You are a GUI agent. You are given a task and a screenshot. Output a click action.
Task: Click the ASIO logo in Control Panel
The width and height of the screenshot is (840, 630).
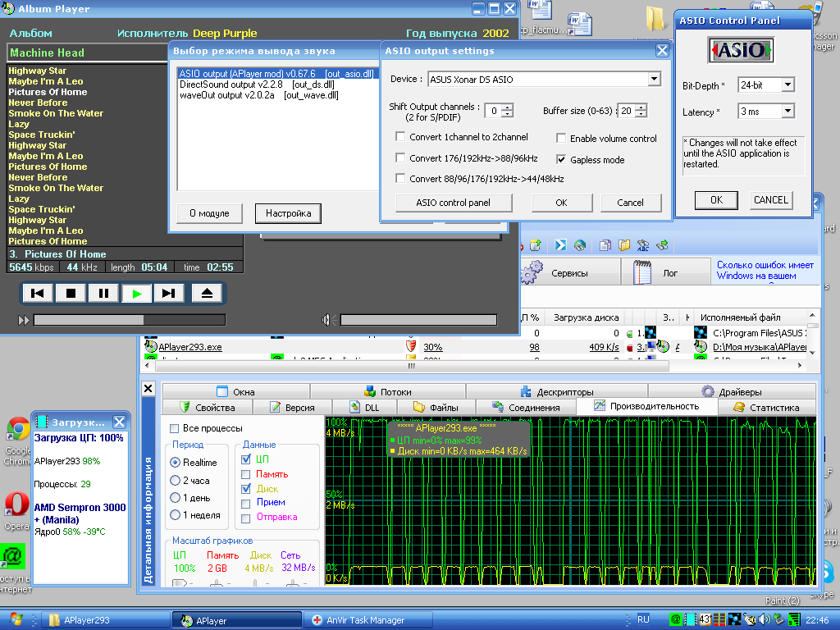[741, 50]
